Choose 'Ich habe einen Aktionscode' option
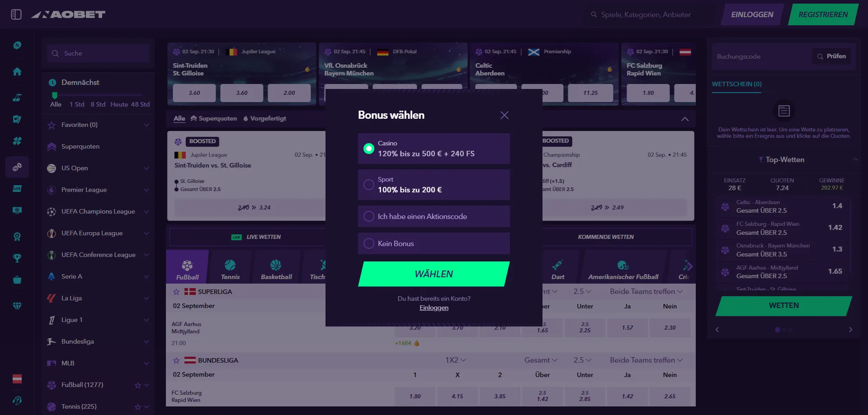 click(434, 216)
